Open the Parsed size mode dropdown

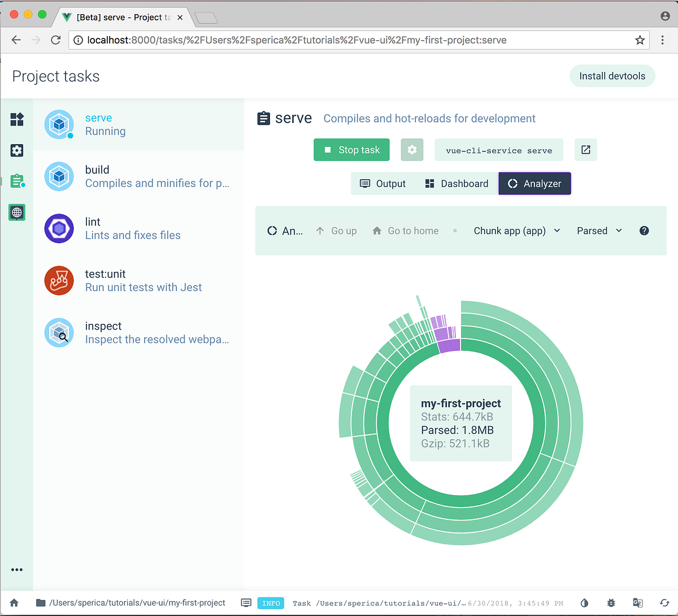tap(598, 231)
